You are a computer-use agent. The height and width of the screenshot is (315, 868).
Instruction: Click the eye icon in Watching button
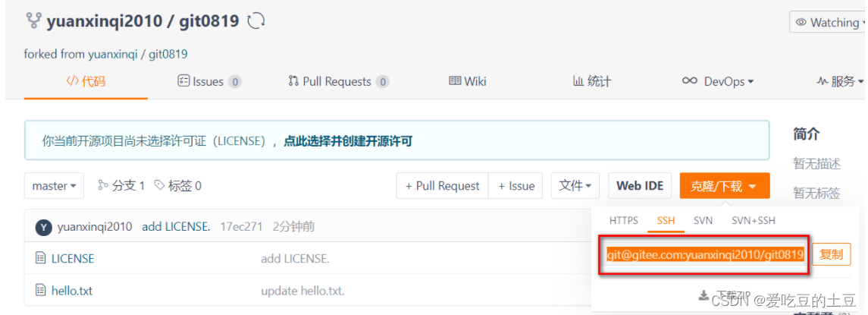[801, 23]
